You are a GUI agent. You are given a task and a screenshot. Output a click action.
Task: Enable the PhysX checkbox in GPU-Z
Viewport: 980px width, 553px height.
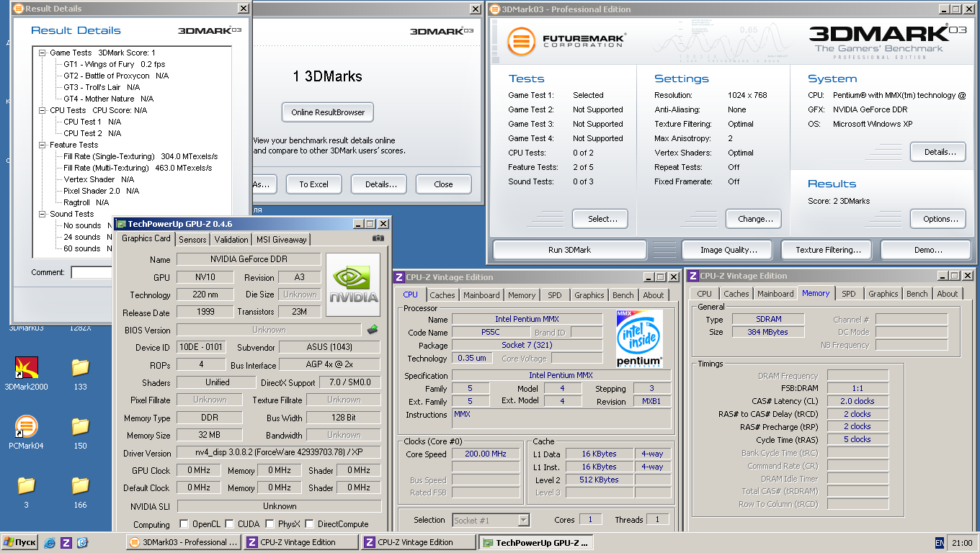coord(270,524)
